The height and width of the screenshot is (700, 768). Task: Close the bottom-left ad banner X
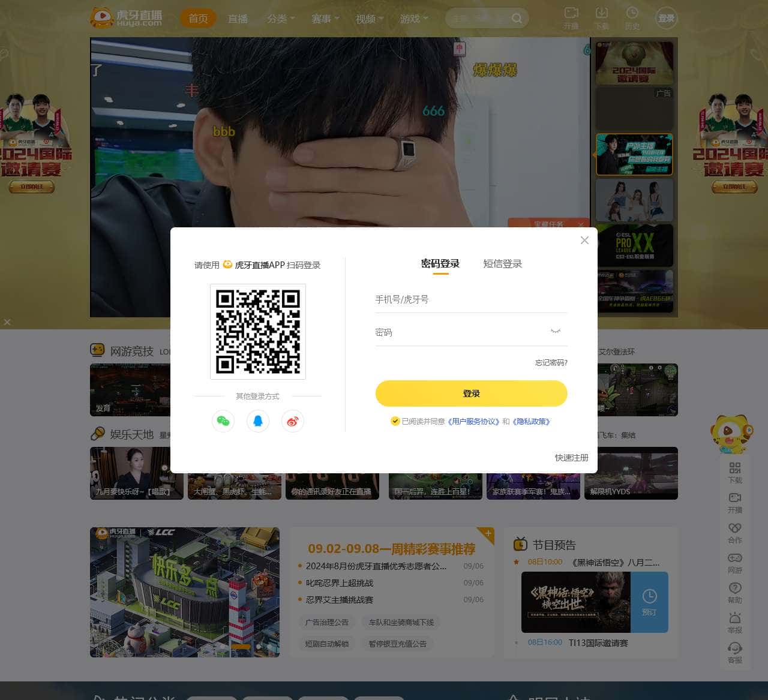click(7, 322)
